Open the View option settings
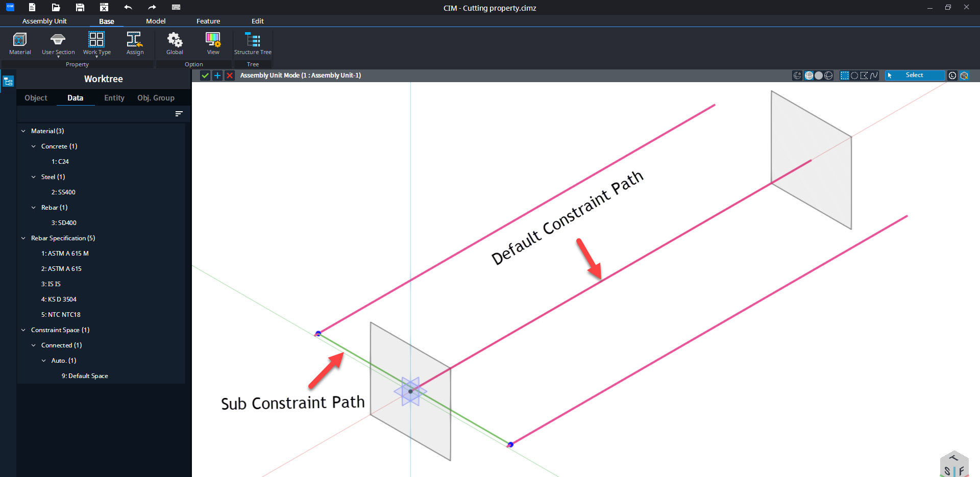 [213, 43]
